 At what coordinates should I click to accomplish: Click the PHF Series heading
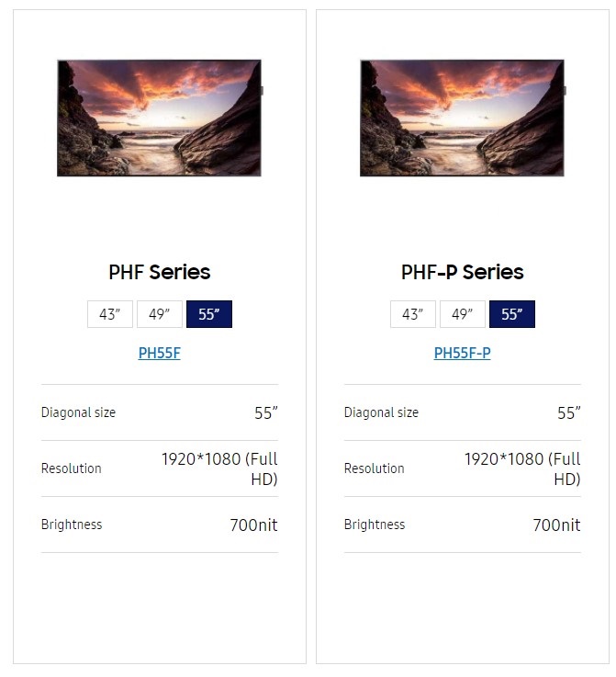[x=160, y=272]
